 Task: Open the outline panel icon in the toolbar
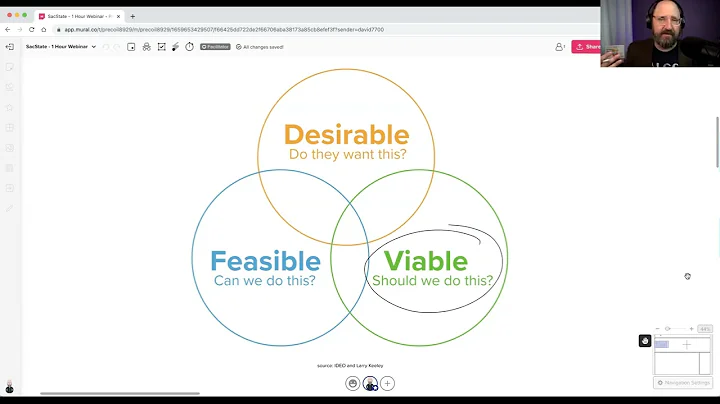[x=131, y=47]
